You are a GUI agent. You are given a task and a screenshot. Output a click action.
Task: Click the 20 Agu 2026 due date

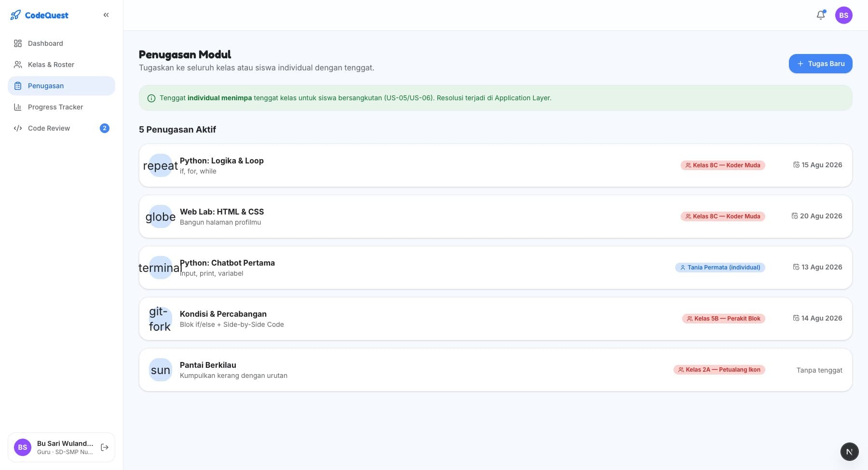tap(817, 216)
